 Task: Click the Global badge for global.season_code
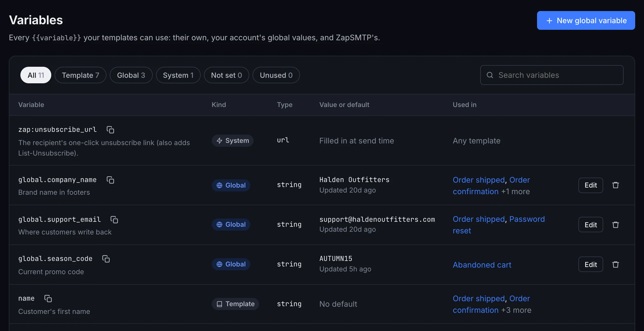[x=231, y=264]
